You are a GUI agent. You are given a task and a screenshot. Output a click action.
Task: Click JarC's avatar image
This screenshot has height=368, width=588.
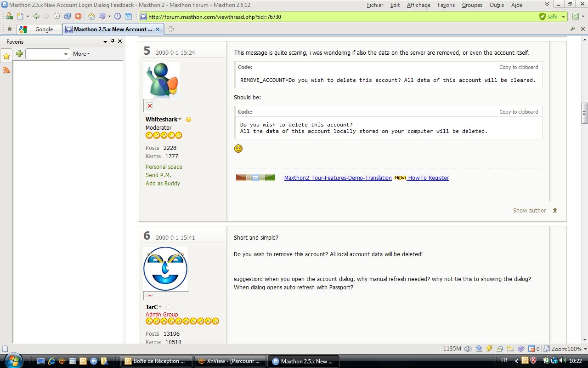tap(165, 269)
